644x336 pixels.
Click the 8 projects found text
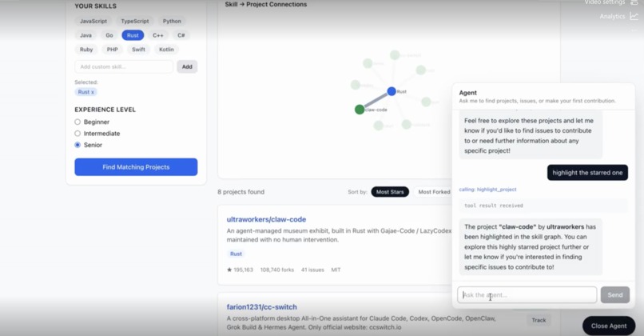[x=241, y=192]
